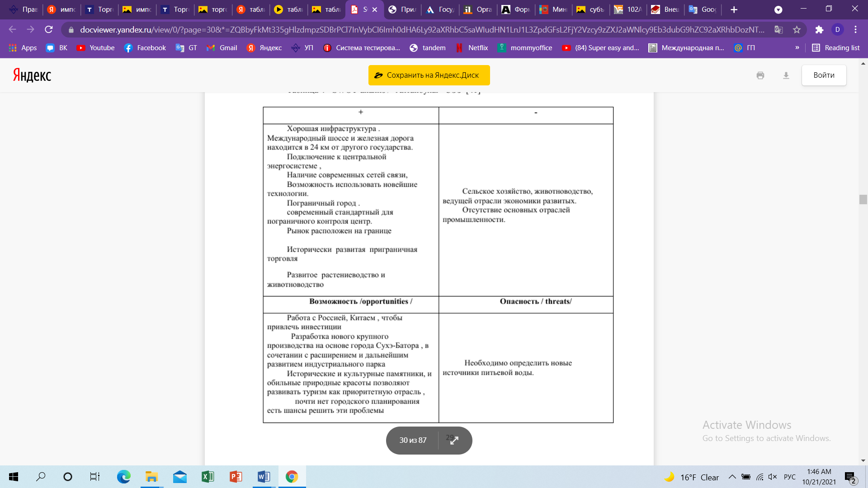This screenshot has height=488, width=868.
Task: Open the Система тестирова... bookmark
Action: 362,48
